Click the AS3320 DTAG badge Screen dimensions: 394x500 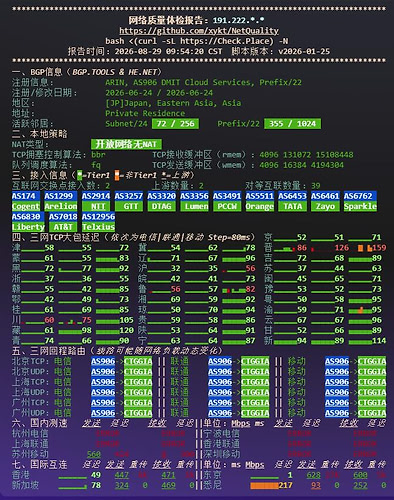(x=161, y=201)
